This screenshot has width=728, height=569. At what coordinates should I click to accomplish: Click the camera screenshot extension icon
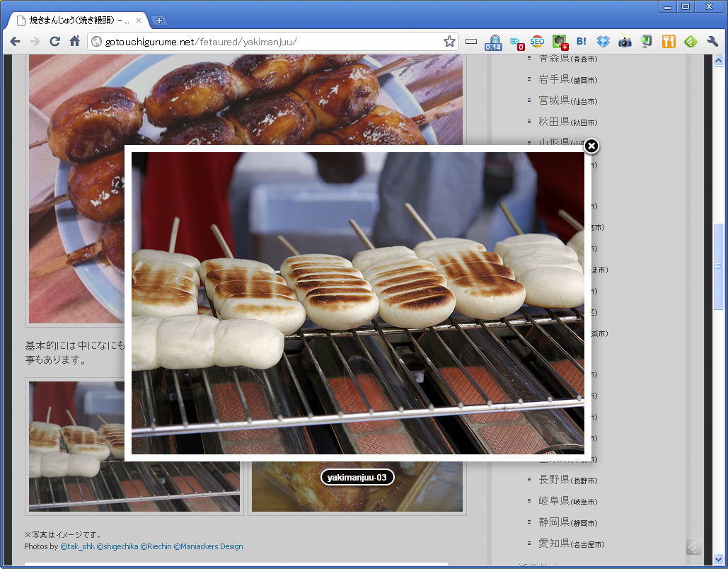625,42
